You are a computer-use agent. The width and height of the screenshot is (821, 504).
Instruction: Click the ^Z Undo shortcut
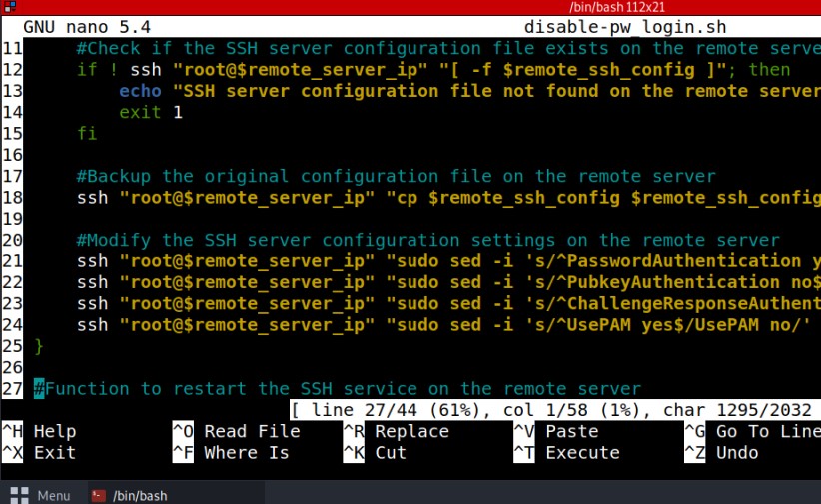(x=721, y=452)
